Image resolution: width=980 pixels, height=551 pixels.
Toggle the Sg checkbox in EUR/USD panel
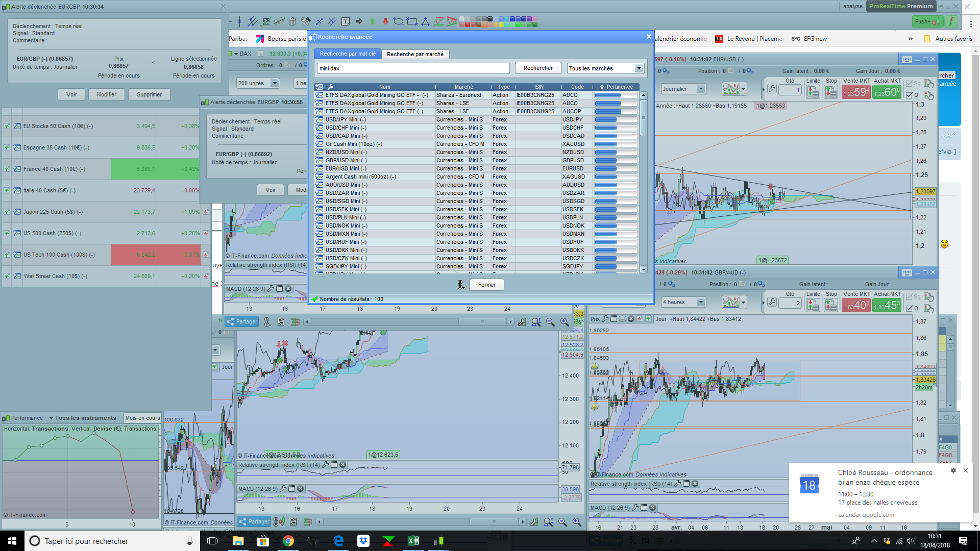tap(909, 84)
